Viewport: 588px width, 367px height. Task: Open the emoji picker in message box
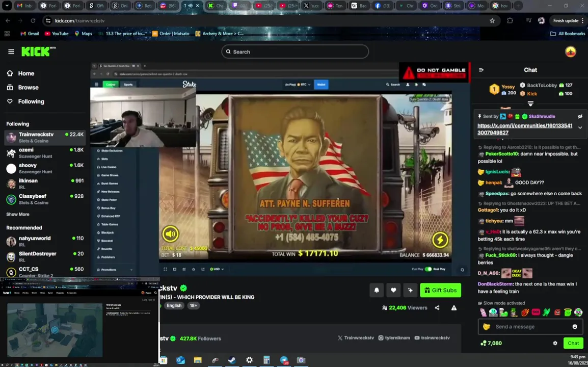click(575, 326)
